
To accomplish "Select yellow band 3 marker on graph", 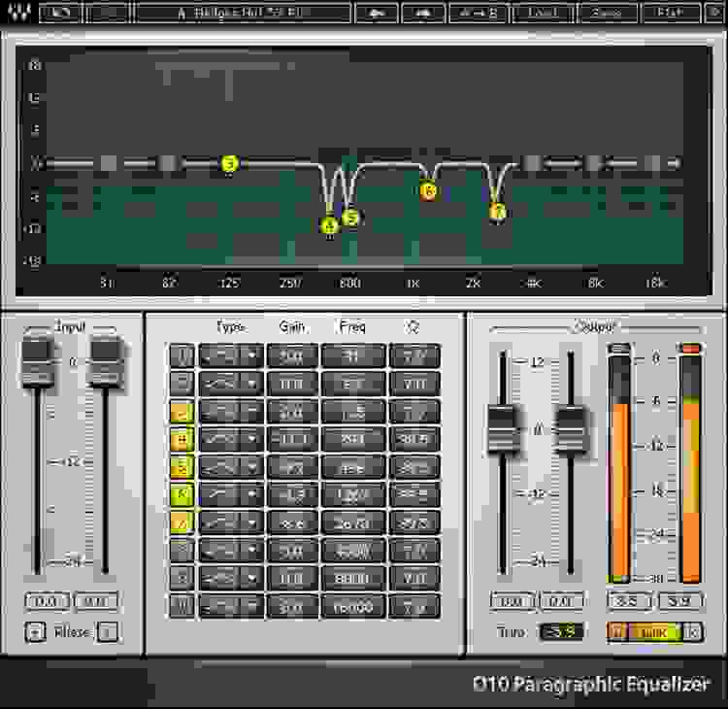I will point(229,163).
